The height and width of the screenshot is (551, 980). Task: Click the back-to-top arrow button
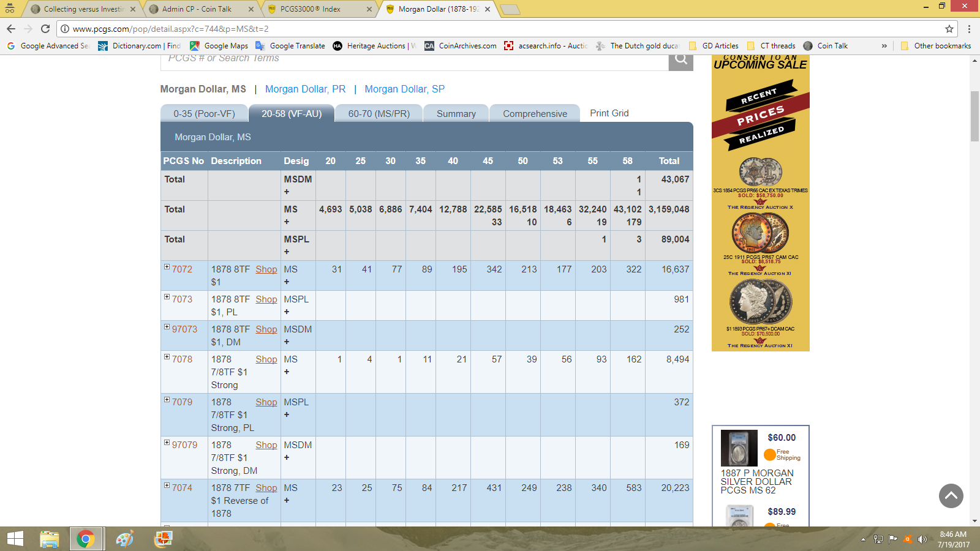951,496
